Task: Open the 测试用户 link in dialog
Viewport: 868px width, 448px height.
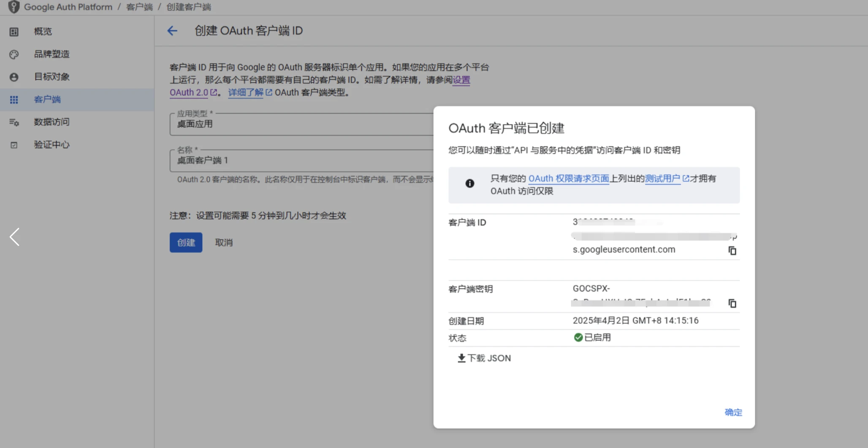Action: click(x=667, y=179)
